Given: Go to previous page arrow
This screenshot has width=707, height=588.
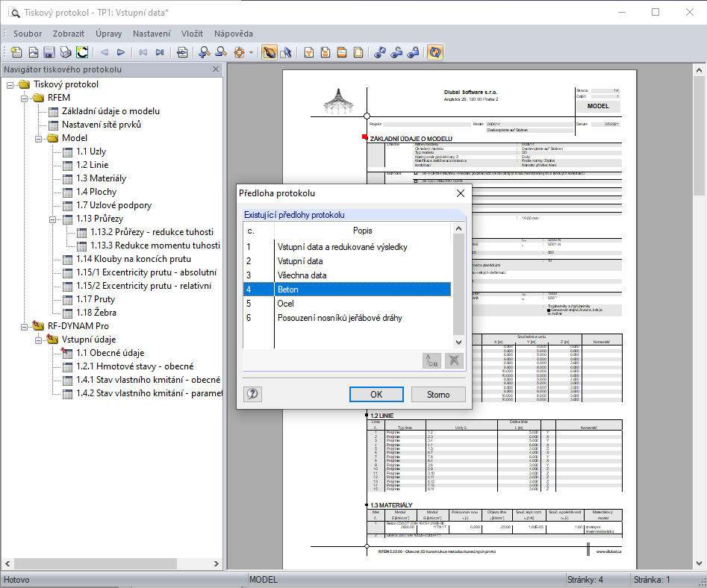Looking at the screenshot, I should [x=105, y=52].
